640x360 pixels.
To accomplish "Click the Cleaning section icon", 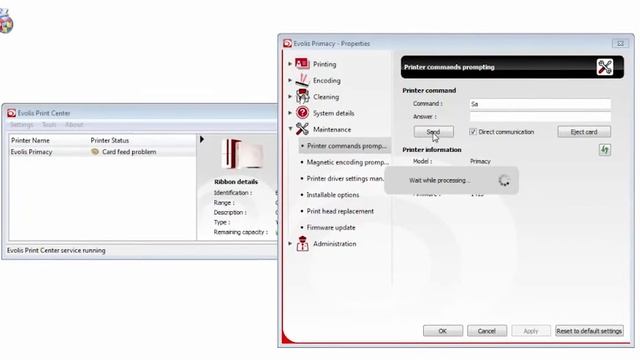I will click(x=302, y=96).
